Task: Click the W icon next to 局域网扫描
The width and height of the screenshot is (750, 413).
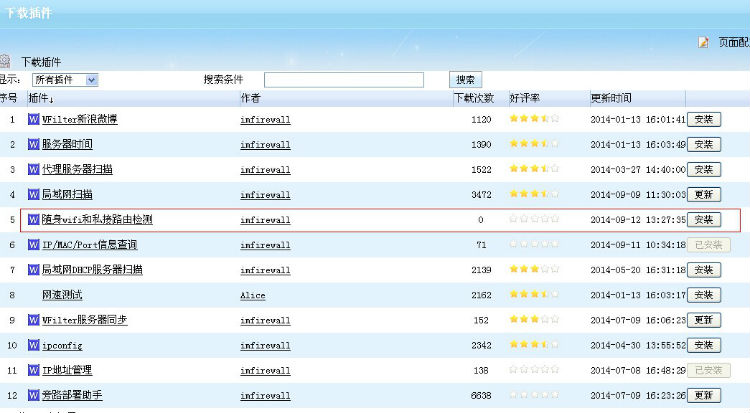Action: tap(33, 194)
